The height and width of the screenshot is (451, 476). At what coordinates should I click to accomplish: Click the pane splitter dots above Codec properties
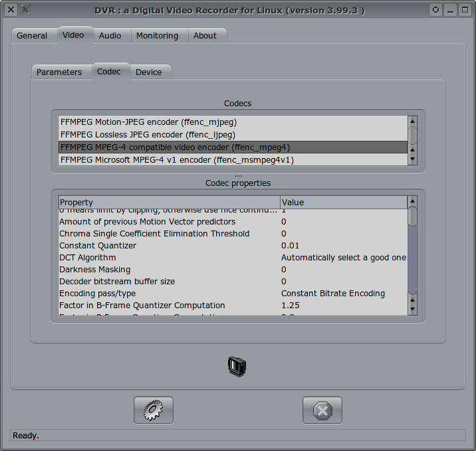point(238,176)
